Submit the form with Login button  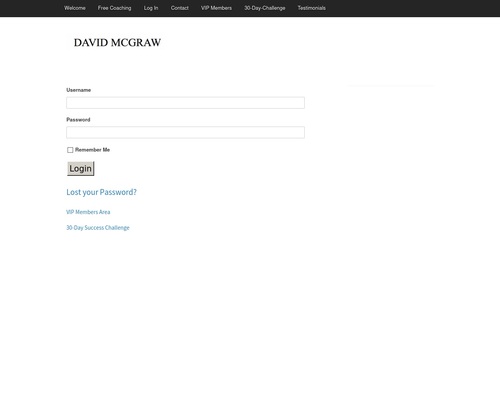point(81,169)
